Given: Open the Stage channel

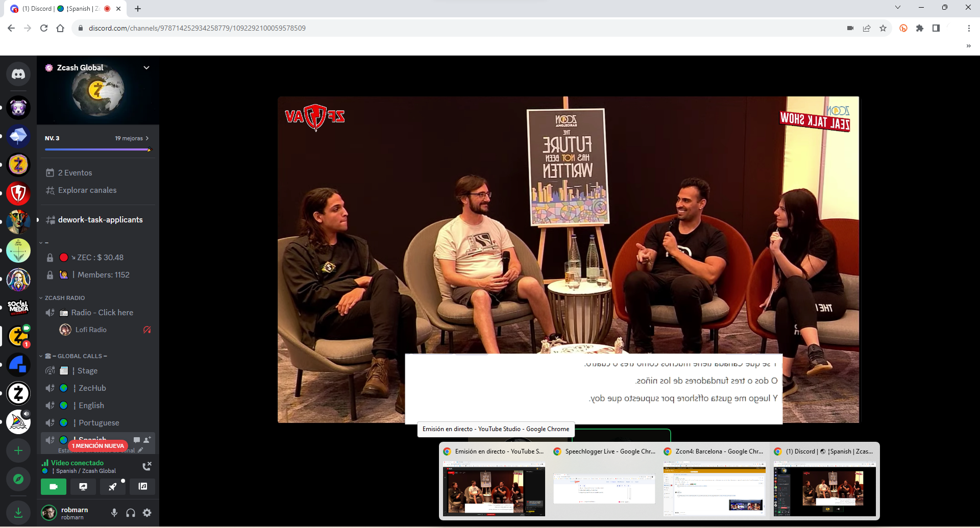Looking at the screenshot, I should (x=98, y=371).
